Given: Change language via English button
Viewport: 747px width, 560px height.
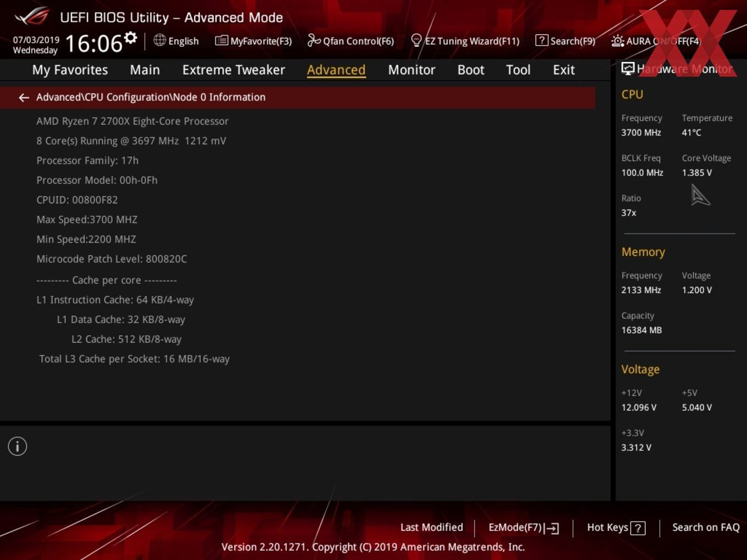Looking at the screenshot, I should coord(176,41).
